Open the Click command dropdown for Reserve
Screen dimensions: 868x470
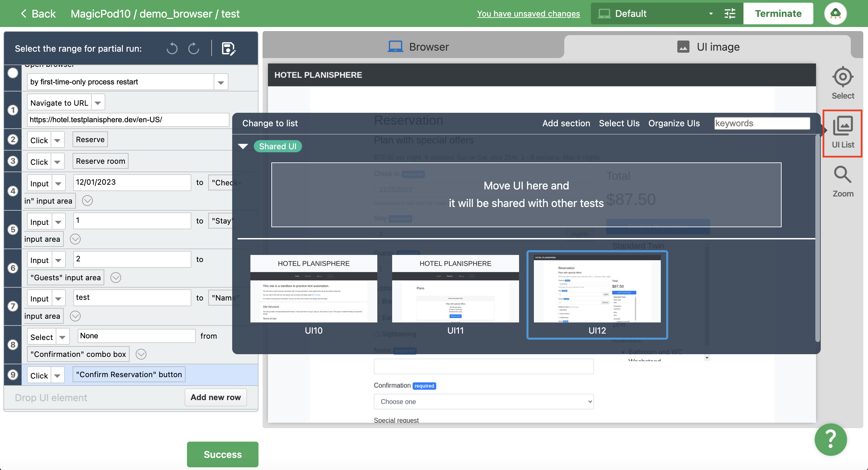coord(57,140)
